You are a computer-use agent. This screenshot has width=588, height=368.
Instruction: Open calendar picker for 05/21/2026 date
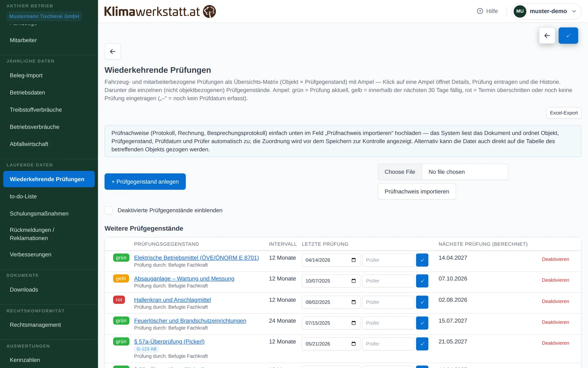coord(354,344)
